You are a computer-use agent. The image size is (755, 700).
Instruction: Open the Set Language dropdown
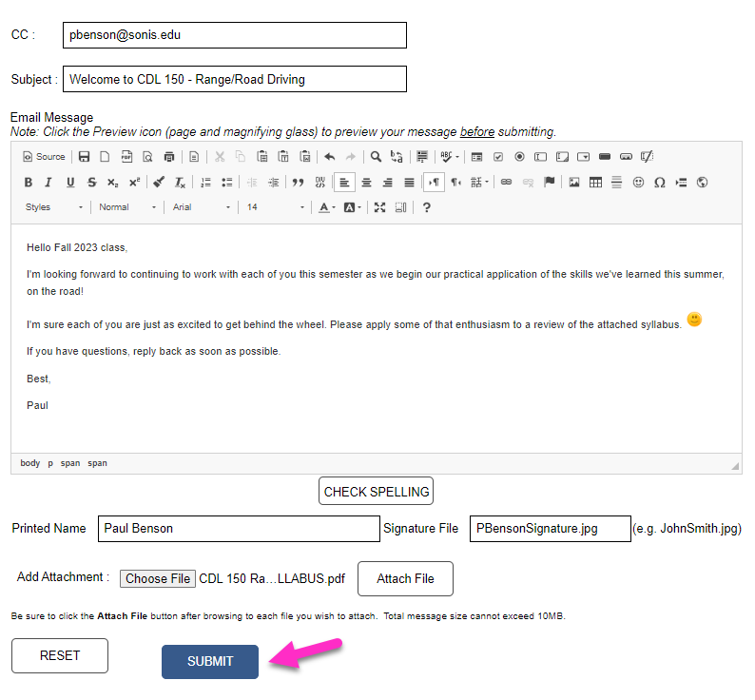coord(479,182)
